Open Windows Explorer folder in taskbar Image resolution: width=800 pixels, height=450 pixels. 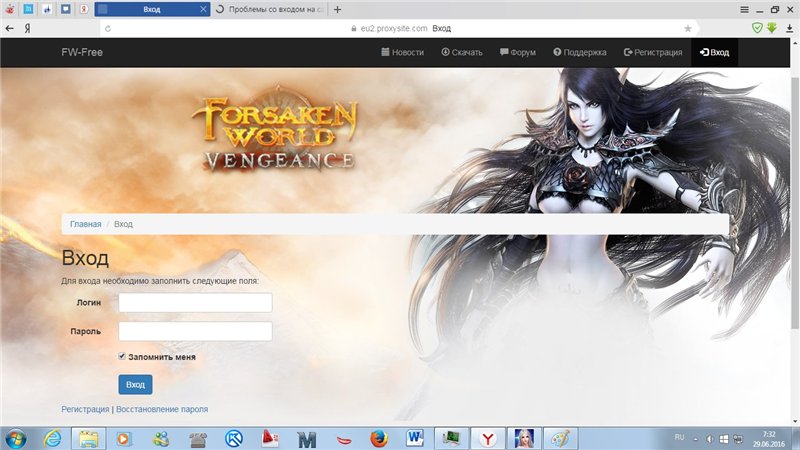coord(88,439)
